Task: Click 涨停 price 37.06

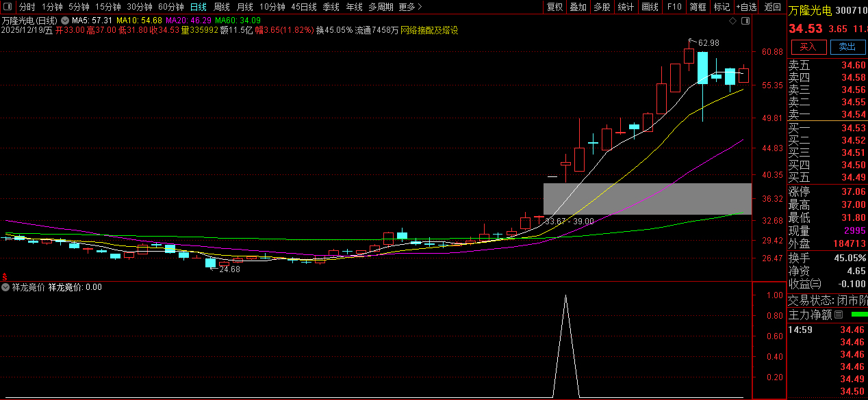Action: 853,192
